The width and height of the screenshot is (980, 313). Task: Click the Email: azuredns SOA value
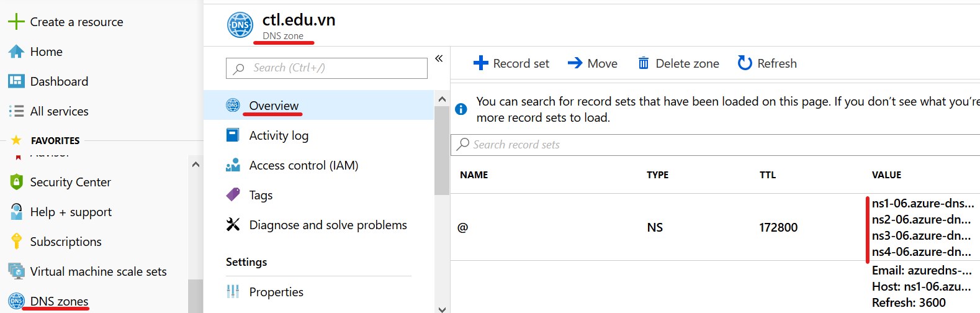(x=922, y=270)
